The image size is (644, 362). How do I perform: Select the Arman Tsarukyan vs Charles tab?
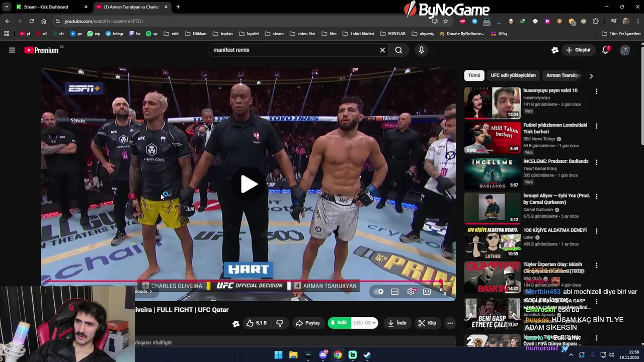[x=131, y=7]
